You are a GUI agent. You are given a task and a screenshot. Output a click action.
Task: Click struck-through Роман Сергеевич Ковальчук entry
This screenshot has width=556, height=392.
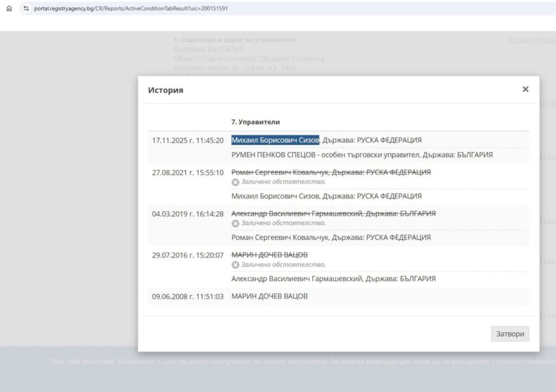pos(331,172)
